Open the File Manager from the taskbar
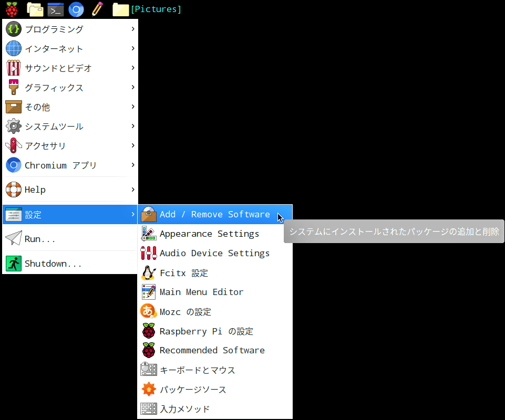 click(35, 9)
